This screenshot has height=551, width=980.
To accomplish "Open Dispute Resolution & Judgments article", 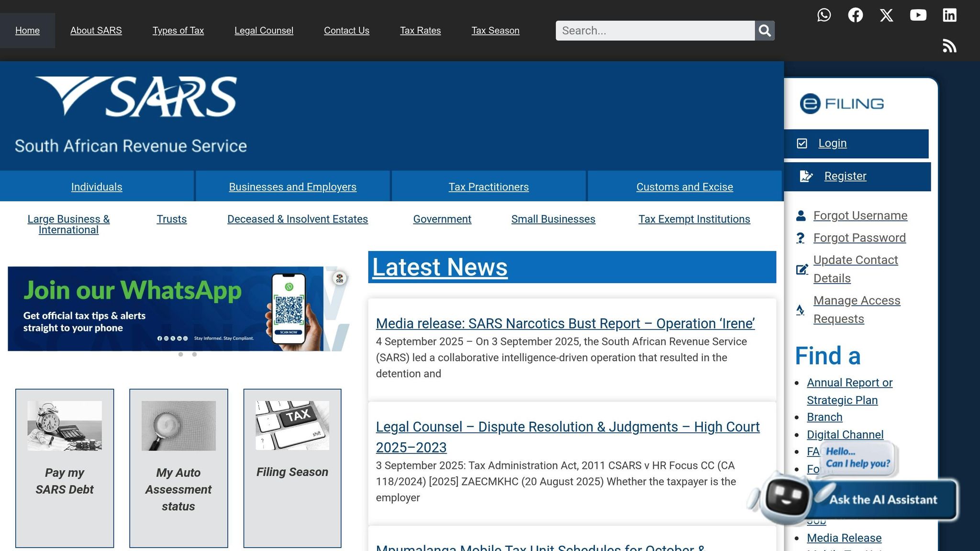I will [568, 437].
